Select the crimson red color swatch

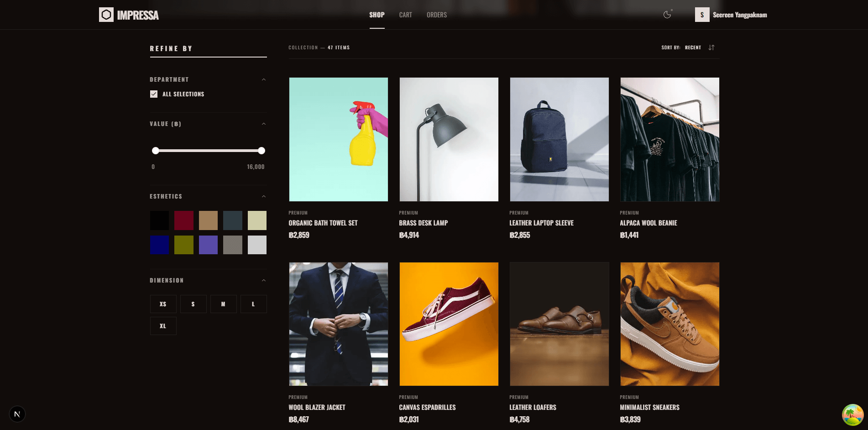(184, 220)
